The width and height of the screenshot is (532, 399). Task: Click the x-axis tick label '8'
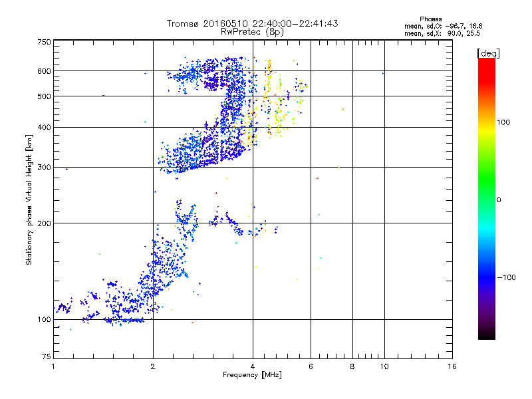tap(352, 366)
